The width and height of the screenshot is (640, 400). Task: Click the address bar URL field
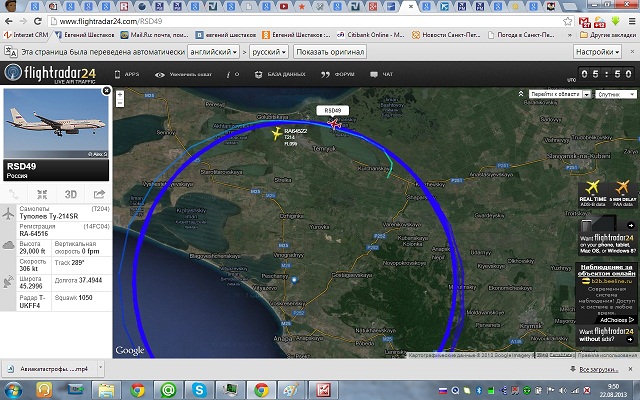coord(306,21)
